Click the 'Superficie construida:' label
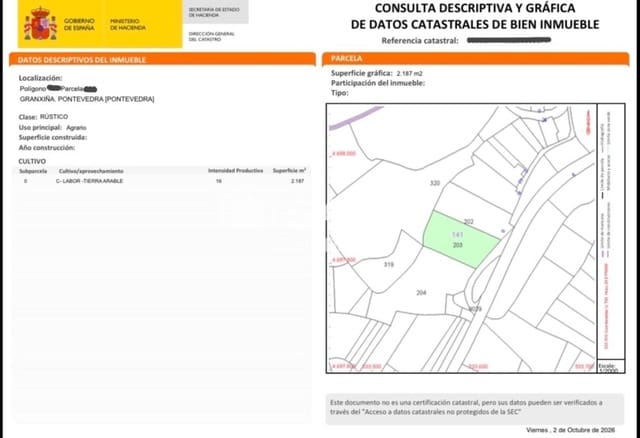This screenshot has width=640, height=438. pyautogui.click(x=53, y=137)
